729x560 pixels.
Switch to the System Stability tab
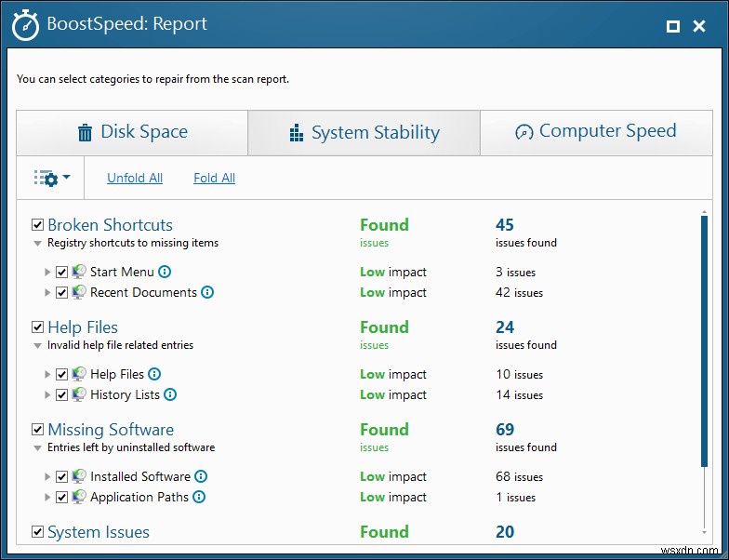tap(364, 132)
